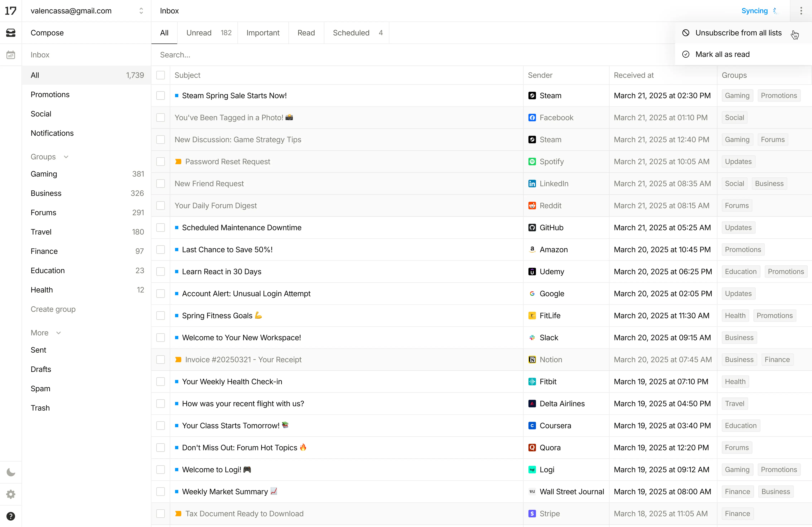The height and width of the screenshot is (527, 812).
Task: Check the Learn React in 30 Days checkbox
Action: tap(160, 272)
